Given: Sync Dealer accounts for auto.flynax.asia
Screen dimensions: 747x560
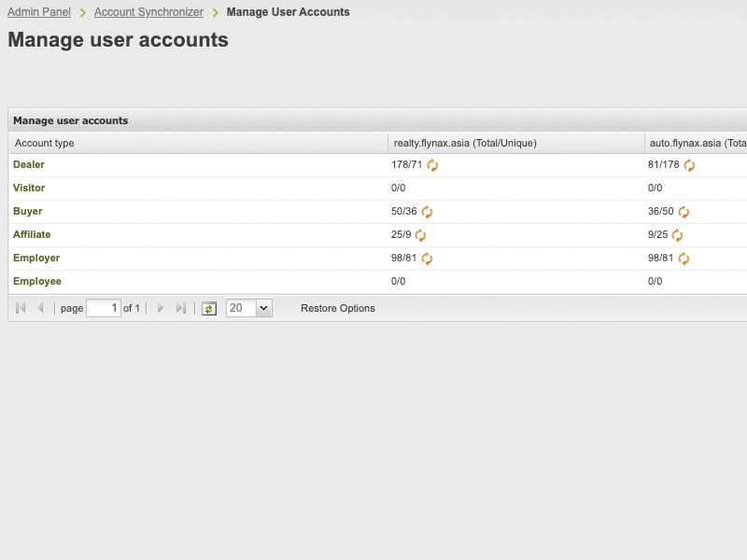Looking at the screenshot, I should [x=689, y=165].
